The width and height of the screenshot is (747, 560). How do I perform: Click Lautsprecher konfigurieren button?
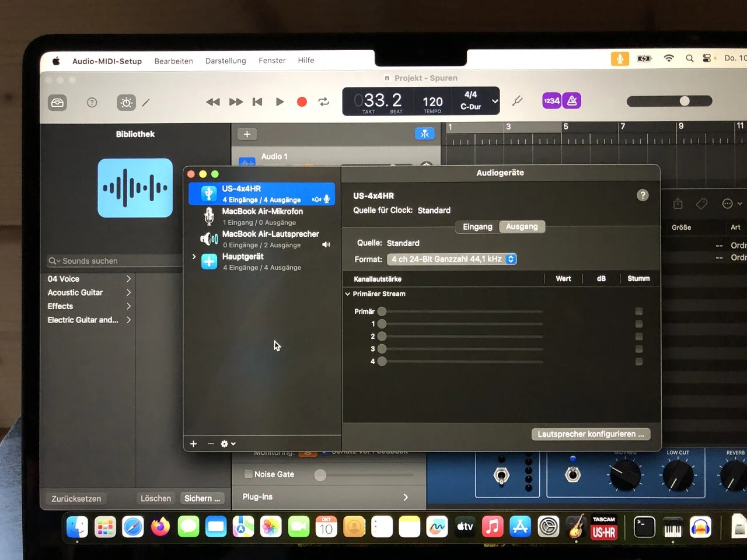click(x=591, y=434)
